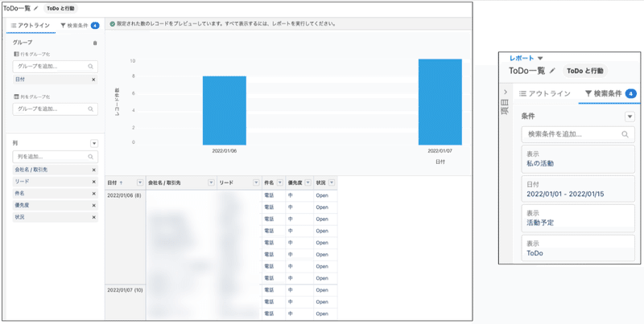Click the 2022/01/07 (10) group cell
Image resolution: width=644 pixels, height=324 pixels.
(x=126, y=301)
